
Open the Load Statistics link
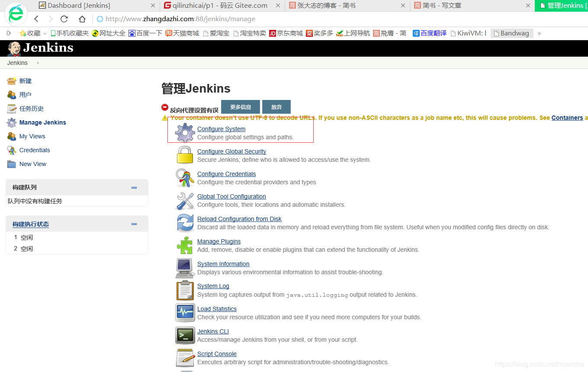tap(217, 309)
